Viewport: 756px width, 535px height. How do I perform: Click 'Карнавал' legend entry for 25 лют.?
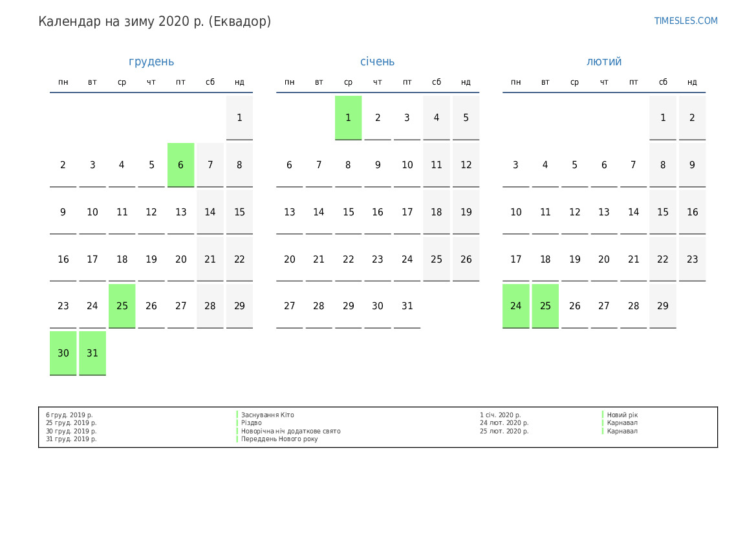tap(622, 431)
